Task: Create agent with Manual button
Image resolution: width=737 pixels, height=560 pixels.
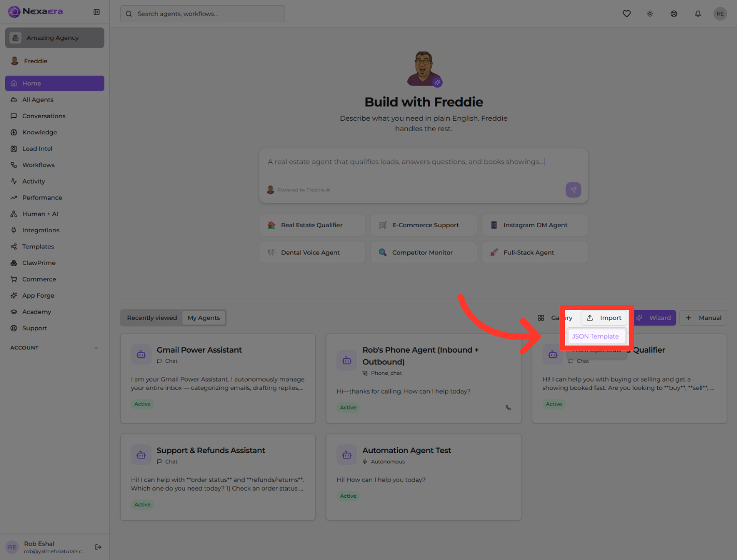Action: tap(703, 318)
